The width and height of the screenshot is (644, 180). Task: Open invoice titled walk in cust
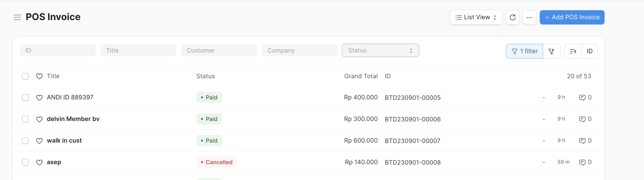click(64, 140)
